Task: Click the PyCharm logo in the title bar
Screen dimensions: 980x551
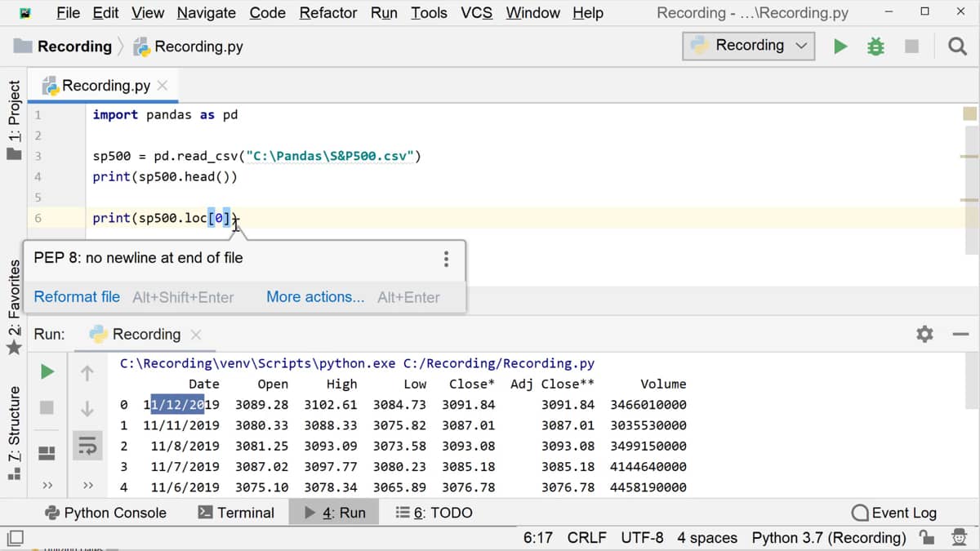Action: [x=26, y=13]
